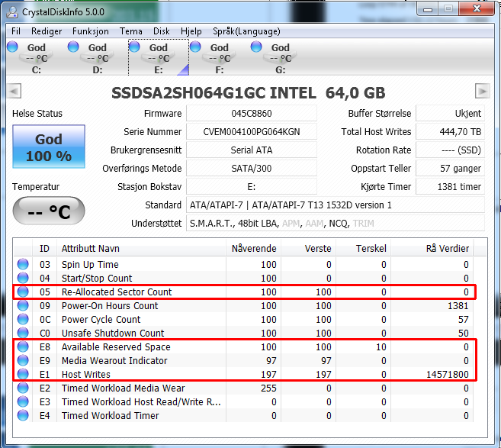Click the Rotation Rate ---- (SSD) field
The height and width of the screenshot is (448, 501).
[x=450, y=150]
